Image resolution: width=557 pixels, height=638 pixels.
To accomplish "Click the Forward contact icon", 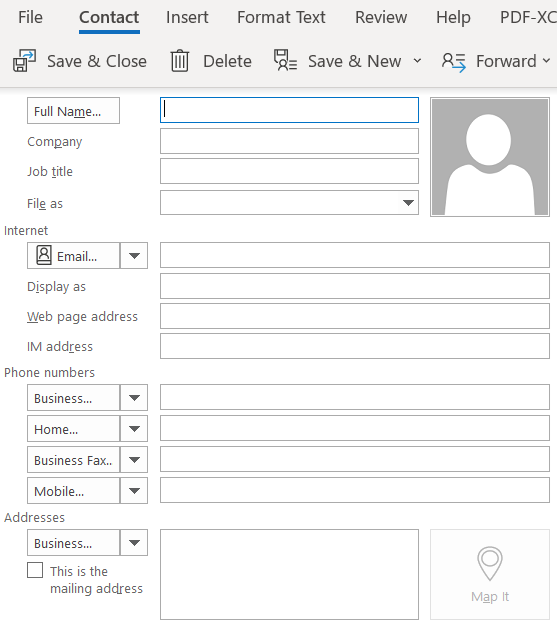I will [x=454, y=62].
